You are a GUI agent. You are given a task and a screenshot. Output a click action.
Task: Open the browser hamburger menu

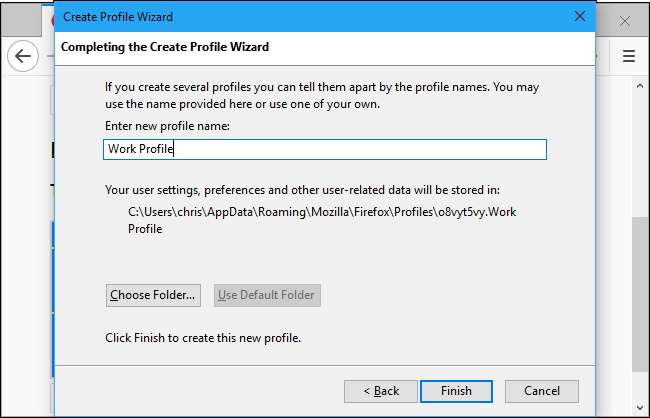point(628,57)
